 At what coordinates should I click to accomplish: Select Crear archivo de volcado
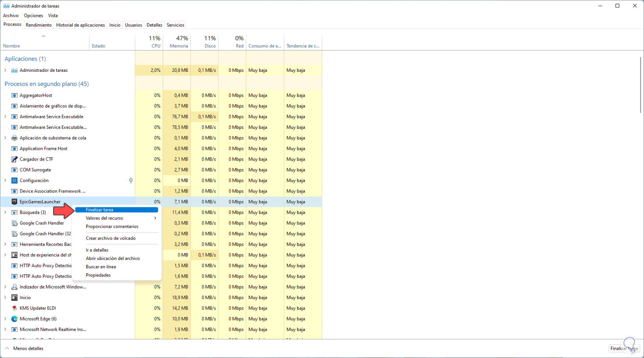coord(117,238)
